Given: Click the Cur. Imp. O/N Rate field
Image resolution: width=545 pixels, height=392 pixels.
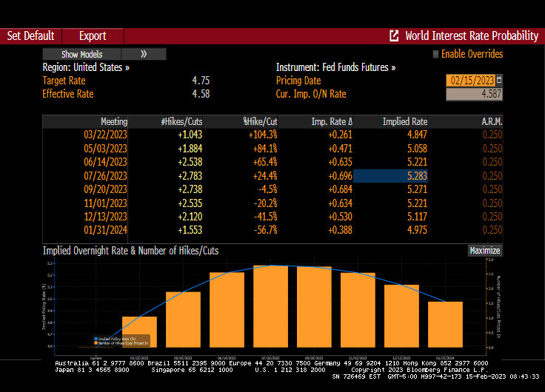Looking at the screenshot, I should coord(474,94).
